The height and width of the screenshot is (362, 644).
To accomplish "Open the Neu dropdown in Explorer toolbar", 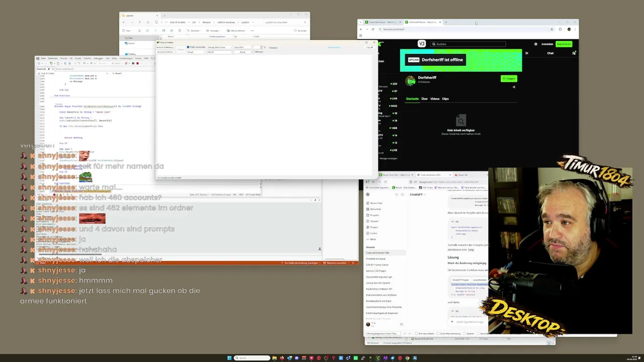I will point(127,31).
